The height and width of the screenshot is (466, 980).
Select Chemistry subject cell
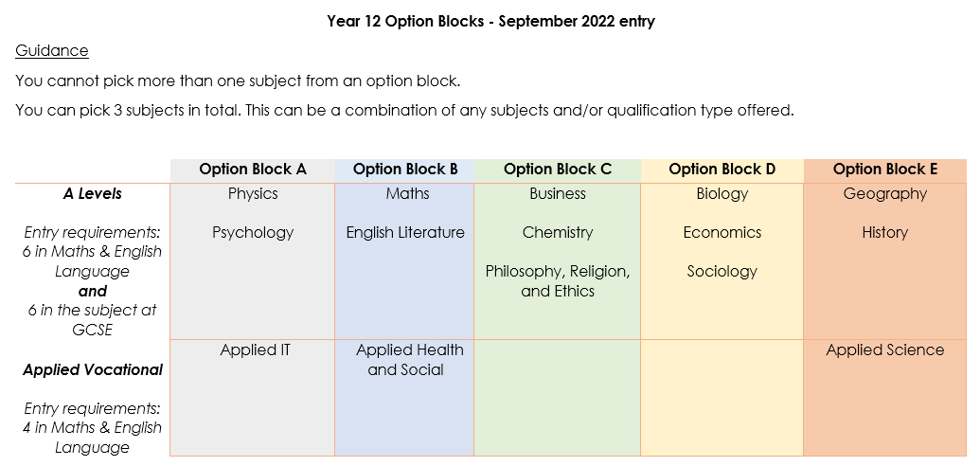(x=558, y=233)
